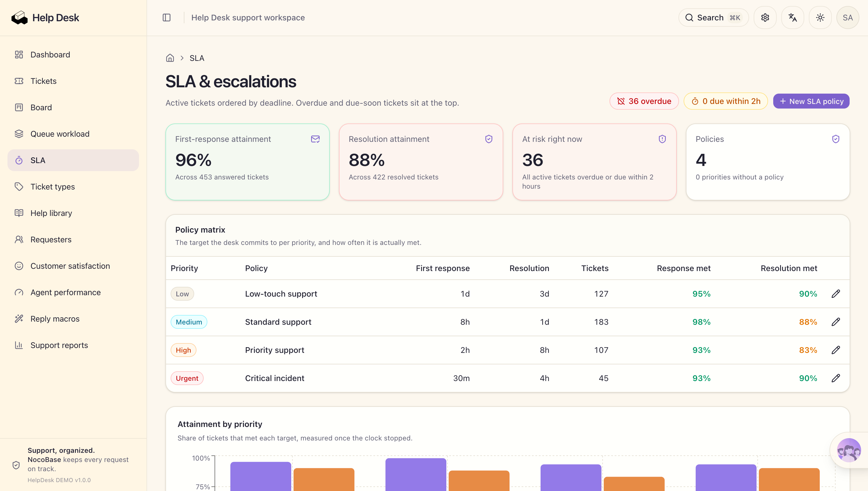Image resolution: width=868 pixels, height=491 pixels.
Task: Click the "Low-touch support" policy name
Action: point(281,294)
